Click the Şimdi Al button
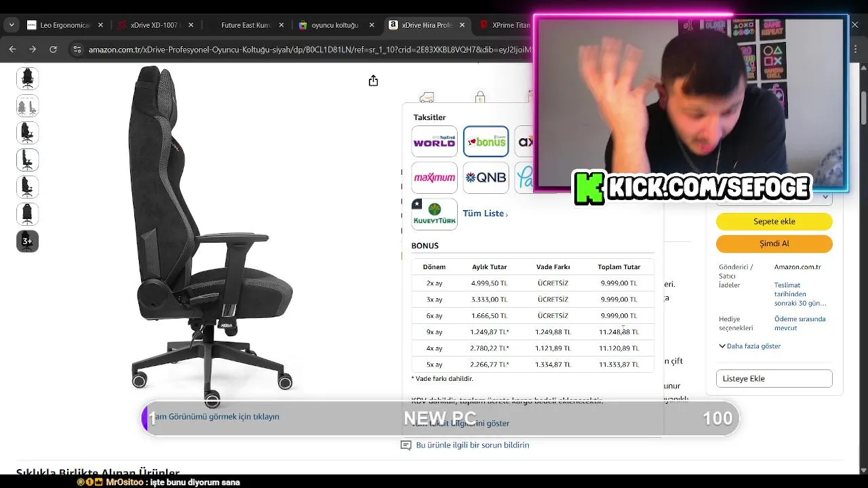This screenshot has width=868, height=488. click(774, 243)
